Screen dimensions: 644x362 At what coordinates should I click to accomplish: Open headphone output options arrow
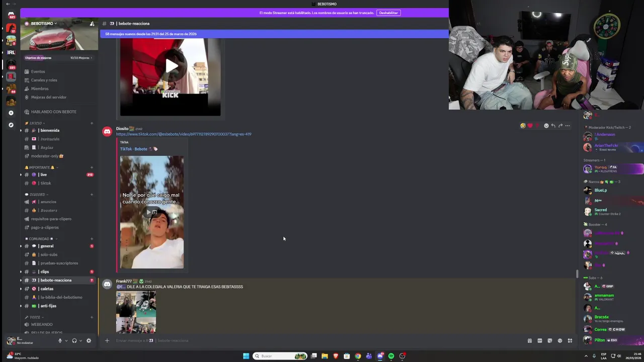(x=80, y=340)
